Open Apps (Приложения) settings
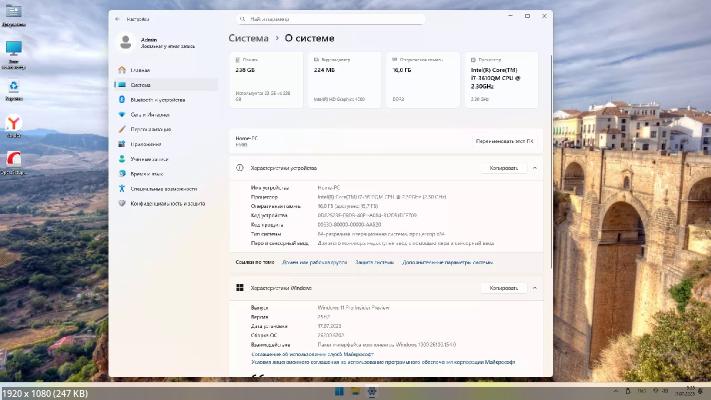Image resolution: width=711 pixels, height=400 pixels. click(166, 144)
